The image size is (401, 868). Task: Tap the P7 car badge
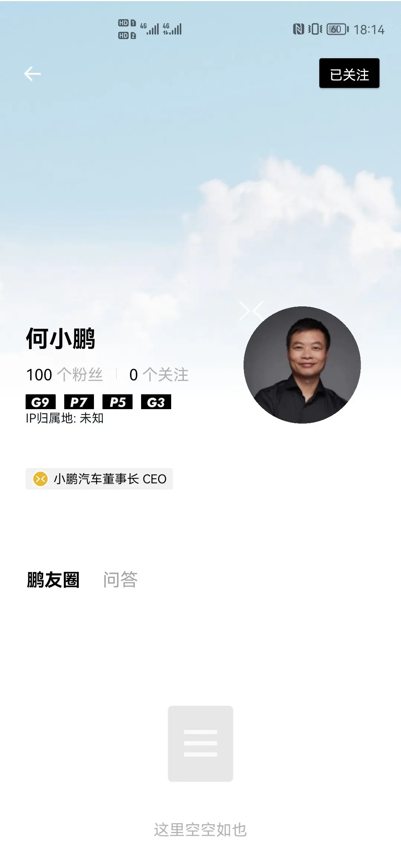[79, 402]
